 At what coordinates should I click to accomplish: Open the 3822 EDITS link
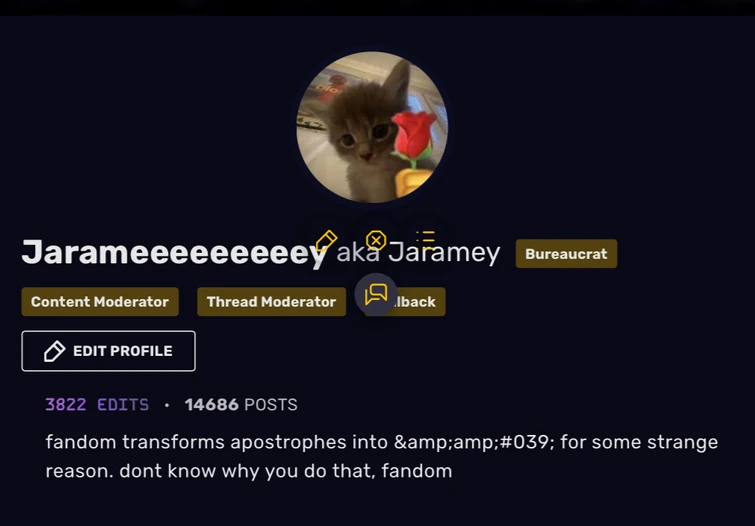[97, 404]
